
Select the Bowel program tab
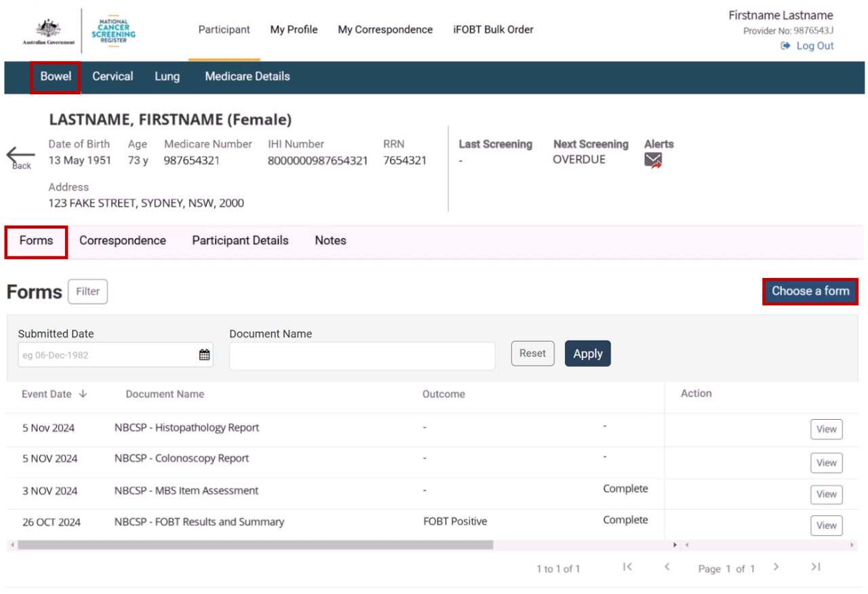coord(56,77)
